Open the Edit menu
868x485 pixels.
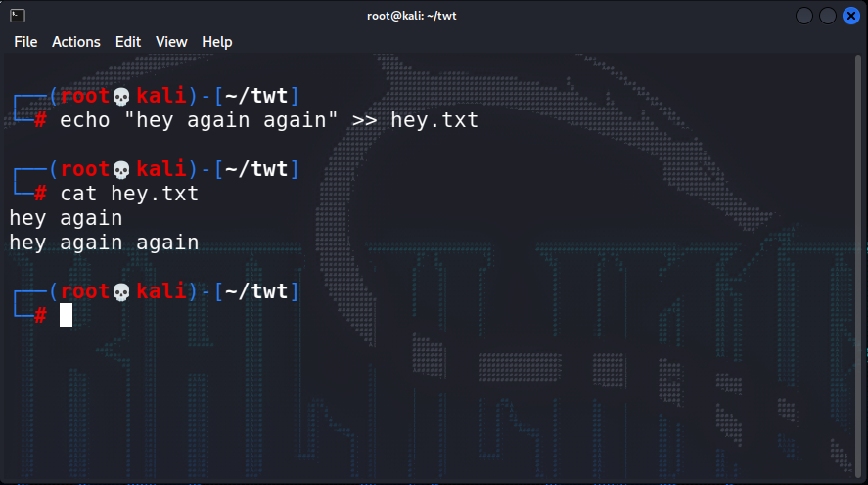[x=128, y=42]
